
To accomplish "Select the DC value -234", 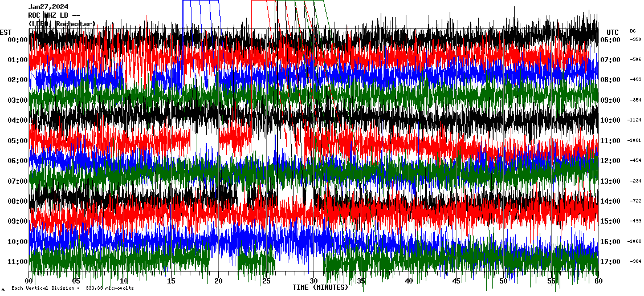I will [635, 181].
